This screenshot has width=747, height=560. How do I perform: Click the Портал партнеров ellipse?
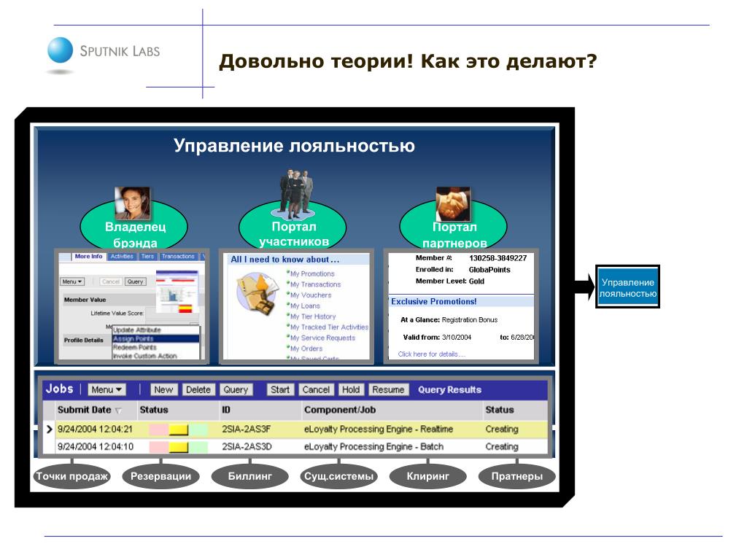(x=453, y=226)
